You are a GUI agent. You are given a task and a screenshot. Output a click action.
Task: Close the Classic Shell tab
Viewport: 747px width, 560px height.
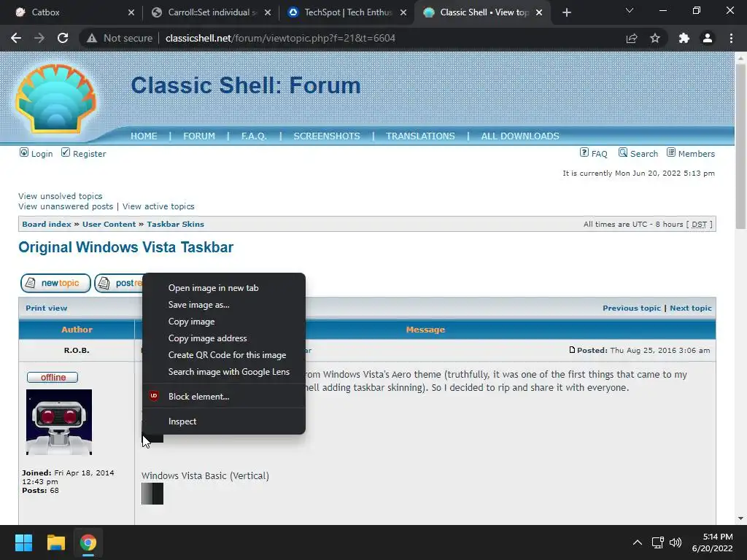click(539, 12)
